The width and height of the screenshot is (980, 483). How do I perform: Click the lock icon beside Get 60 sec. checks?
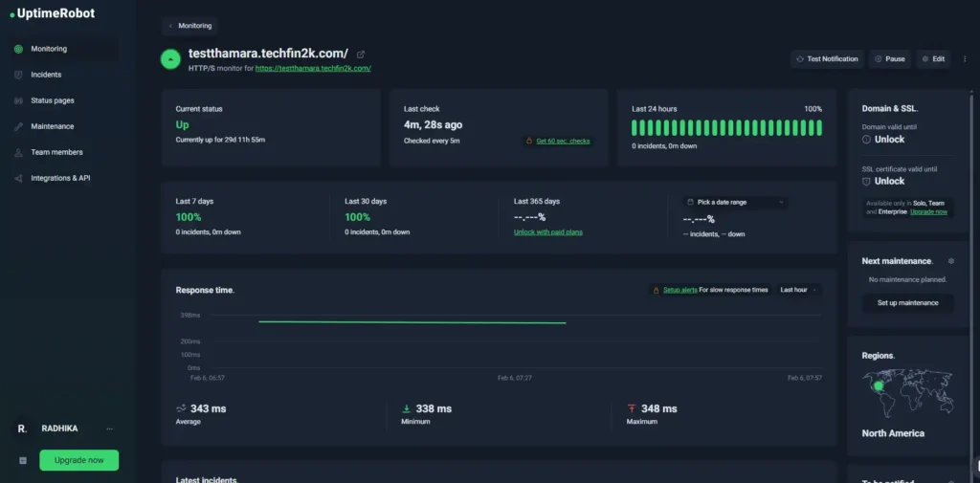(530, 142)
